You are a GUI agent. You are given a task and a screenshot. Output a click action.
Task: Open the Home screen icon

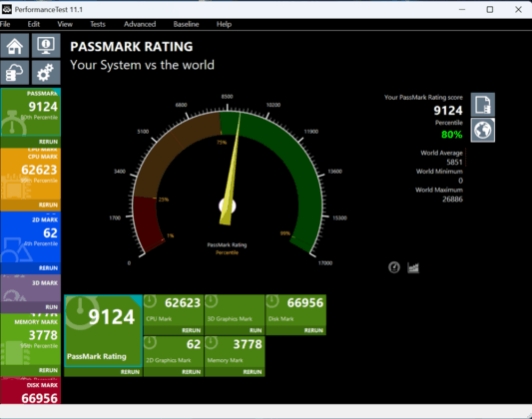[15, 46]
